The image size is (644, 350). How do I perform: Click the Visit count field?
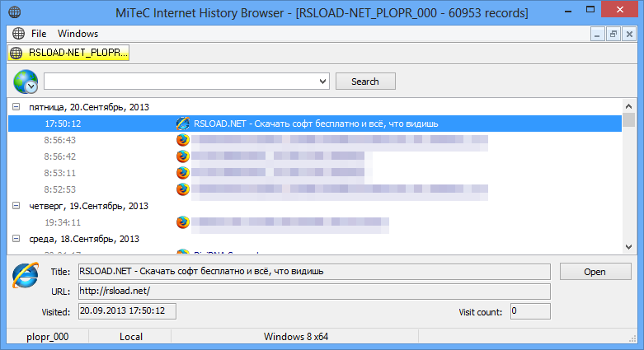[x=530, y=311]
